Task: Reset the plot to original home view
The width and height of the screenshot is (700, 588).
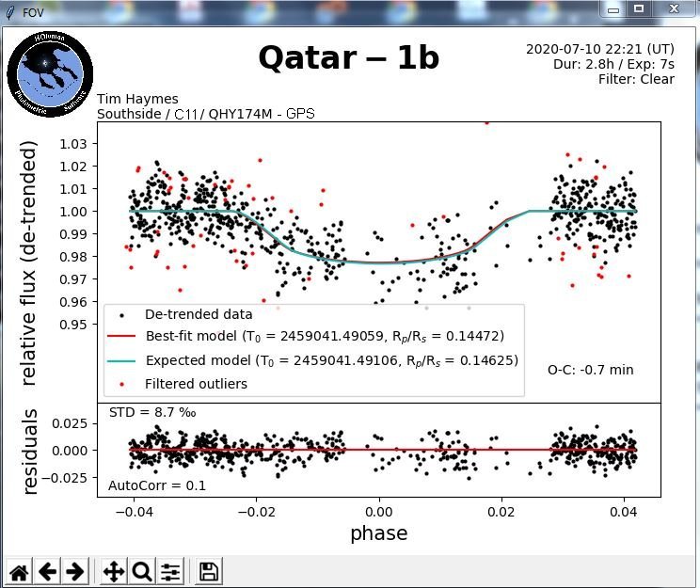Action: [19, 571]
